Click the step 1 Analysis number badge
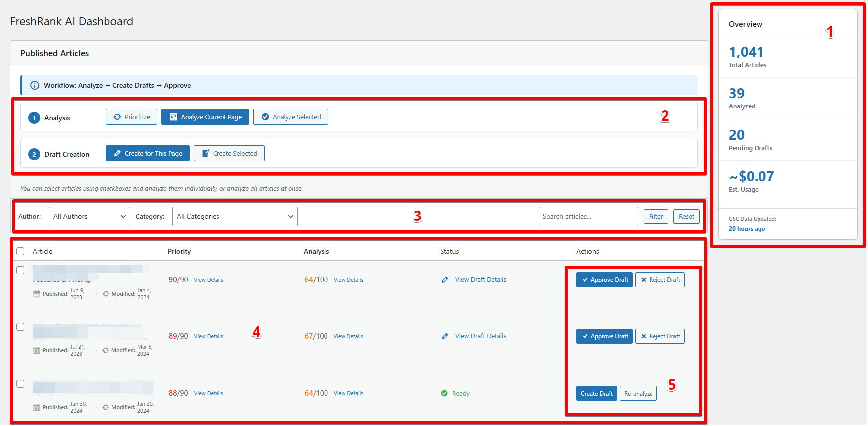The image size is (868, 426). (34, 118)
